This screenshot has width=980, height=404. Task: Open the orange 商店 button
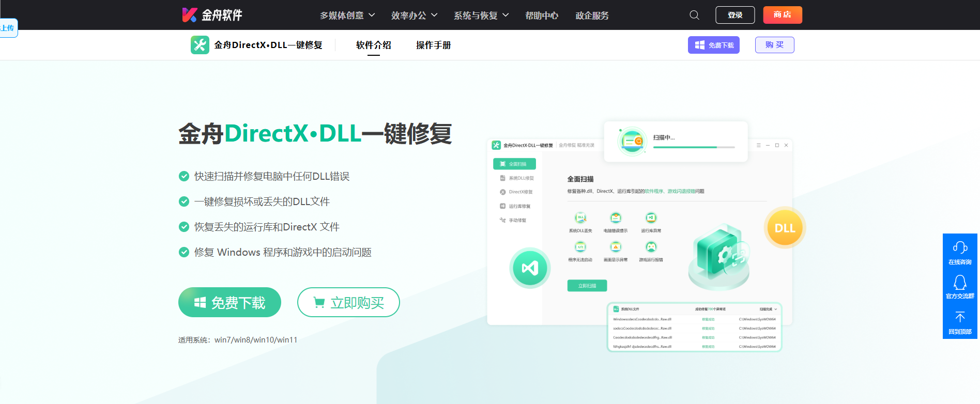pos(783,15)
